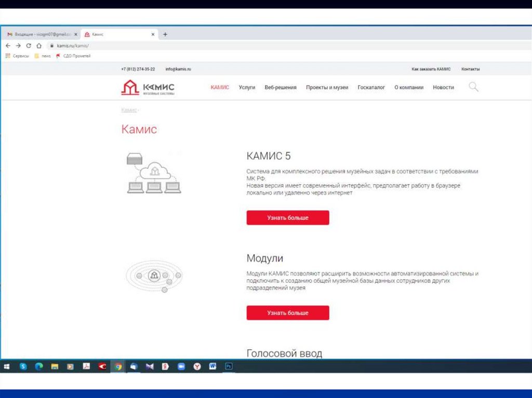
Task: Close the Gmail inbox tab
Action: 76,34
